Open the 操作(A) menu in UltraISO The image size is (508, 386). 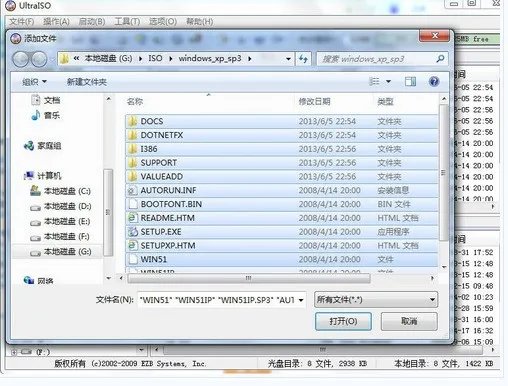click(x=56, y=22)
